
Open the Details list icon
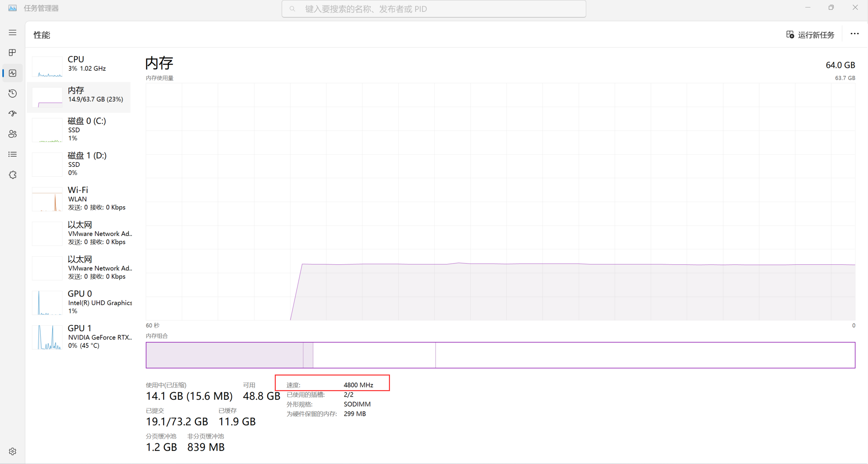pyautogui.click(x=13, y=154)
